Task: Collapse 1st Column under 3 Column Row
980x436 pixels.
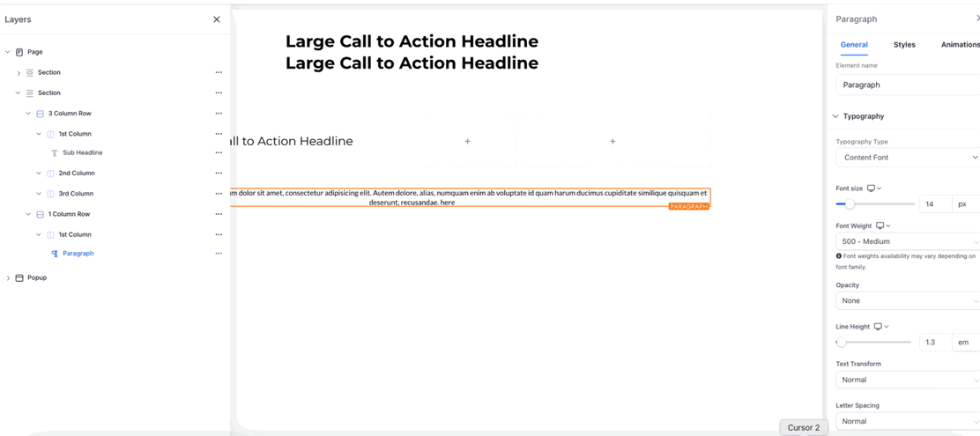Action: pos(39,134)
